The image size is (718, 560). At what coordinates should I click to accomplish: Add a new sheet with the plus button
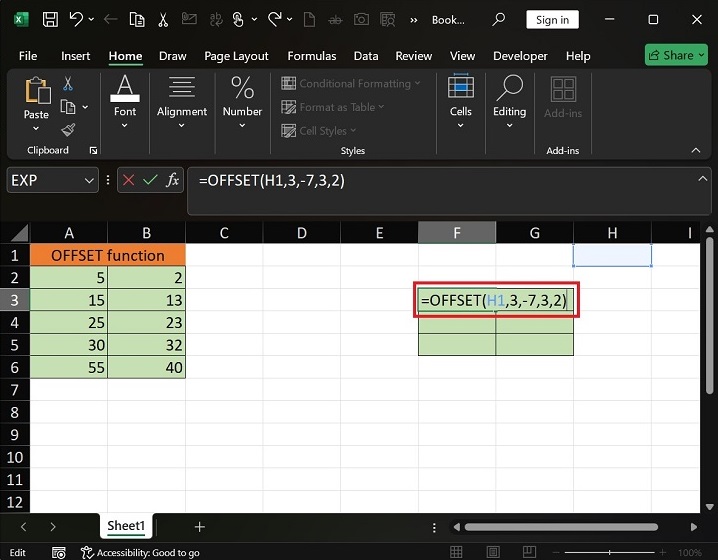(199, 527)
